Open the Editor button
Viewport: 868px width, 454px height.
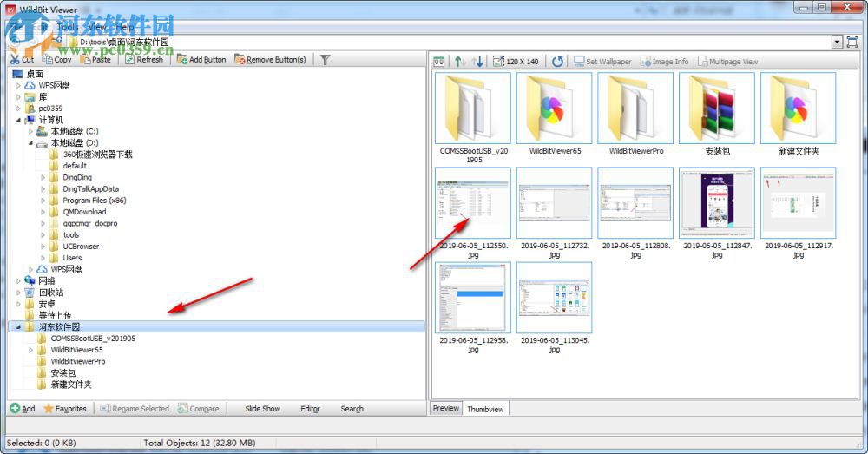click(x=310, y=409)
